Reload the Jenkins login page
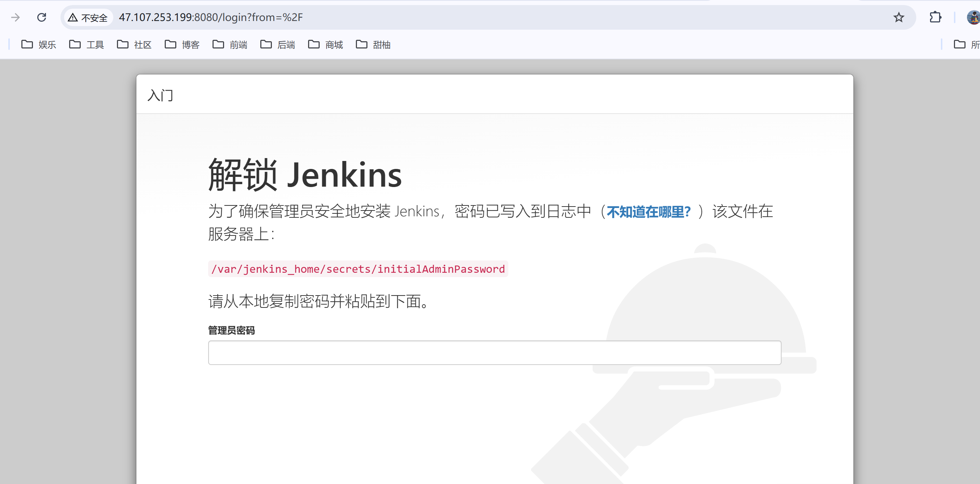Image resolution: width=980 pixels, height=484 pixels. (x=42, y=17)
